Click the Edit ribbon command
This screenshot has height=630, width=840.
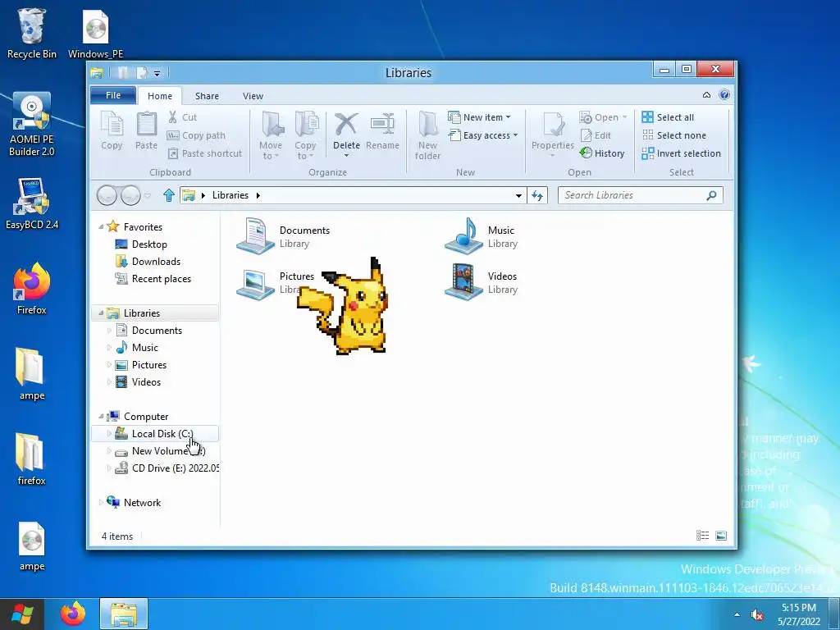point(596,135)
